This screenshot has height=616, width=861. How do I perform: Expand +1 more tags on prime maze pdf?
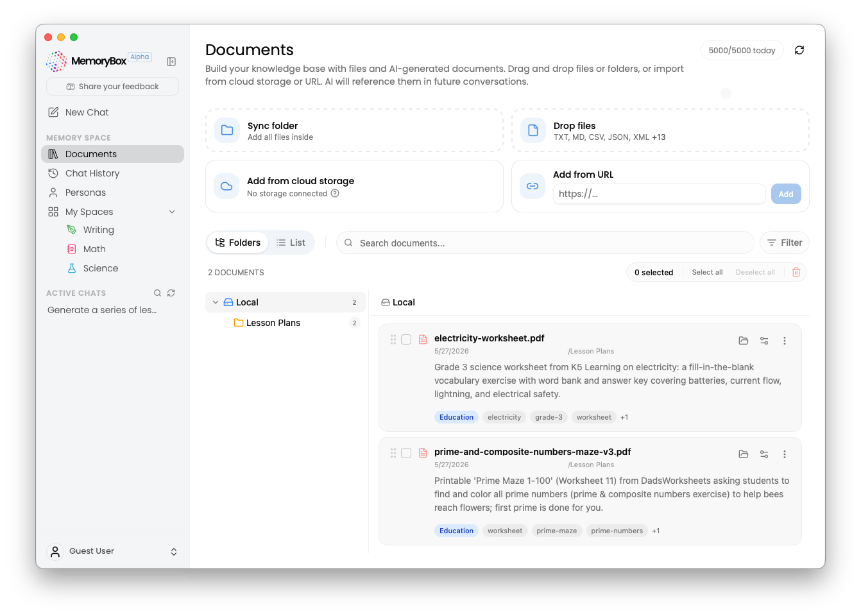[656, 531]
